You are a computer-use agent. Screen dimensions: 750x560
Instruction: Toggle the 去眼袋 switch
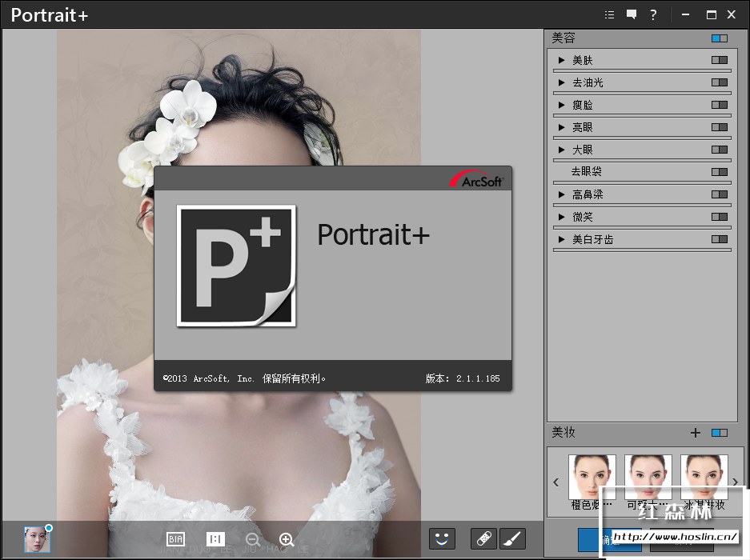point(720,172)
